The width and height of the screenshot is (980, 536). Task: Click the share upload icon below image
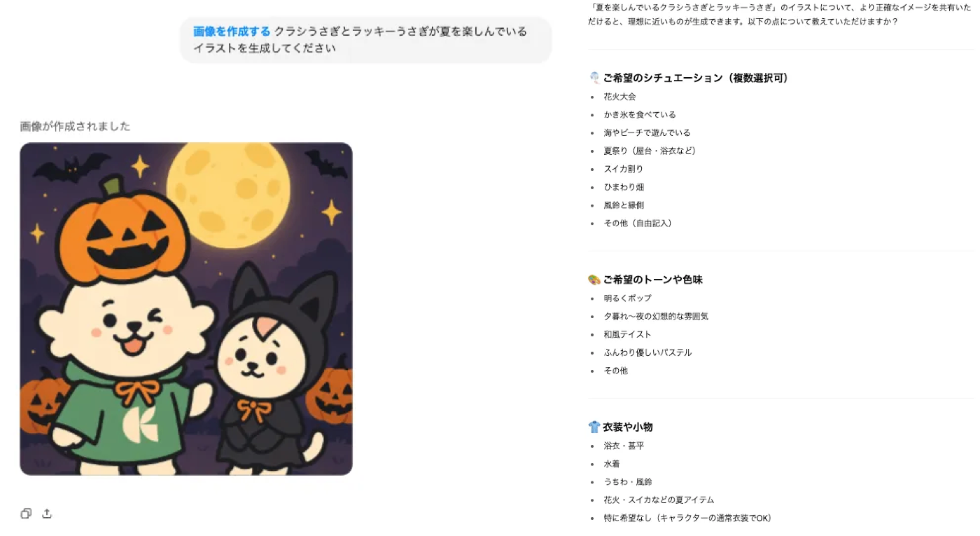click(47, 514)
